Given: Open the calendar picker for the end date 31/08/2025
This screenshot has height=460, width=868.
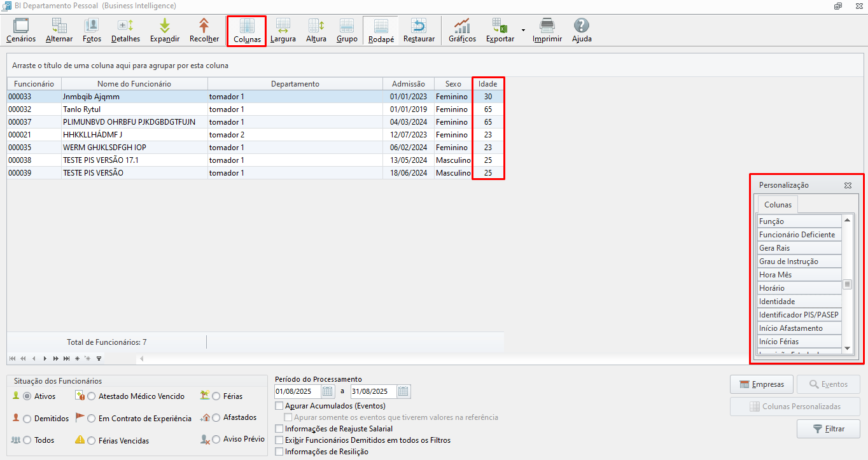Looking at the screenshot, I should point(404,391).
